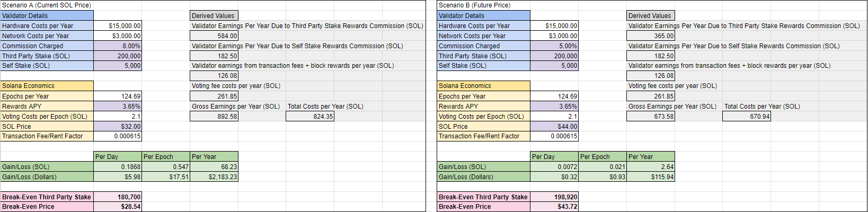Click the Gross Earnings per Year value 673.58
The image size is (868, 212).
tap(650, 117)
